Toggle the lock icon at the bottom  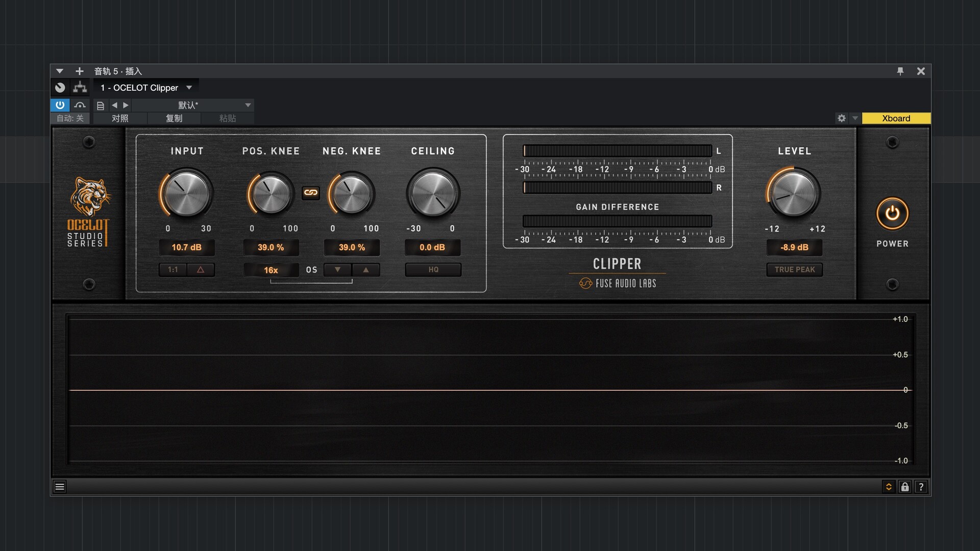click(905, 487)
